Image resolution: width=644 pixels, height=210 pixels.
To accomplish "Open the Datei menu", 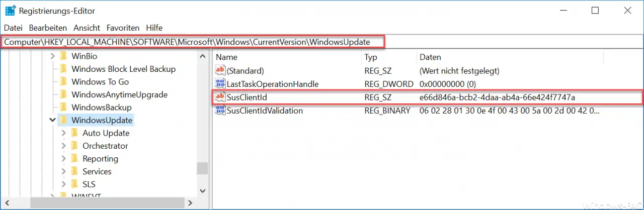I will click(x=13, y=28).
